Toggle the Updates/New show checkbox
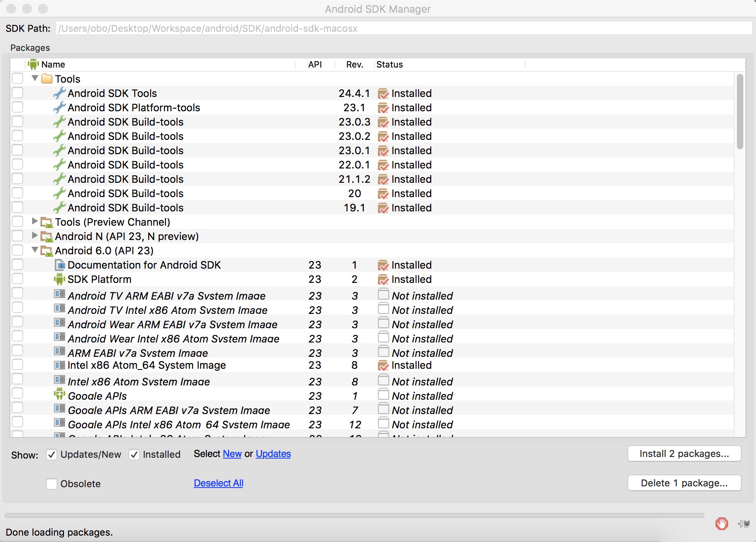Image resolution: width=756 pixels, height=542 pixels. [52, 455]
